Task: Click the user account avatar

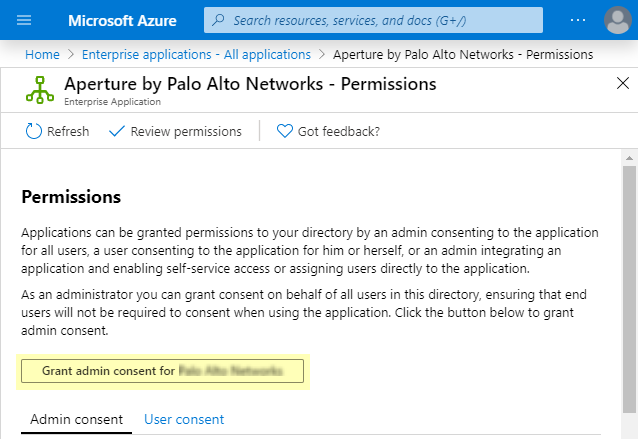Action: pyautogui.click(x=618, y=20)
